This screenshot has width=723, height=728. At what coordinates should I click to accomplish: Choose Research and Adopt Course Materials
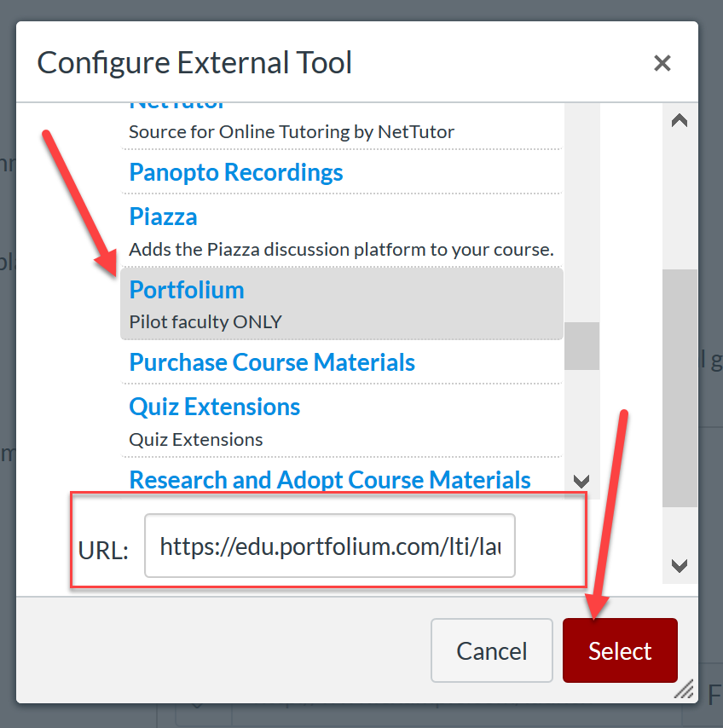[330, 480]
